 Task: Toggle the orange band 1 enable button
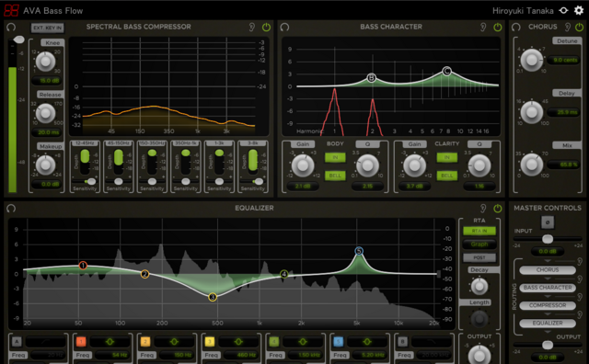[x=81, y=342]
